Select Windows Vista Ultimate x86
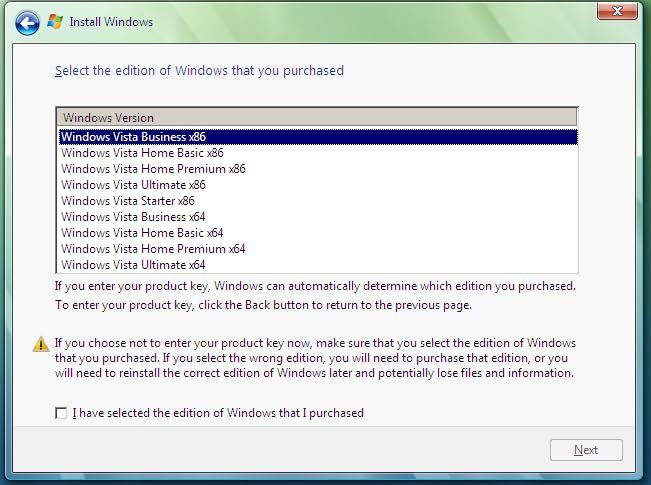 (x=318, y=185)
